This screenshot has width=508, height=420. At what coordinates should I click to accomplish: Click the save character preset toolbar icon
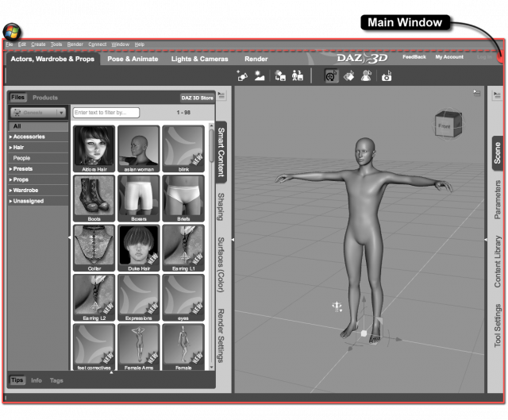tap(297, 76)
